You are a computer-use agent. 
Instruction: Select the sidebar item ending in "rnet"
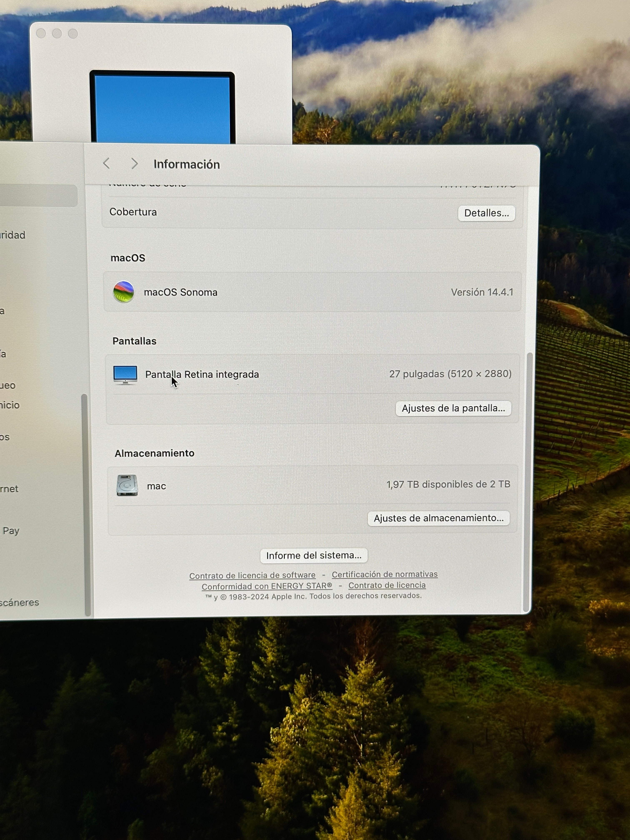[9, 489]
